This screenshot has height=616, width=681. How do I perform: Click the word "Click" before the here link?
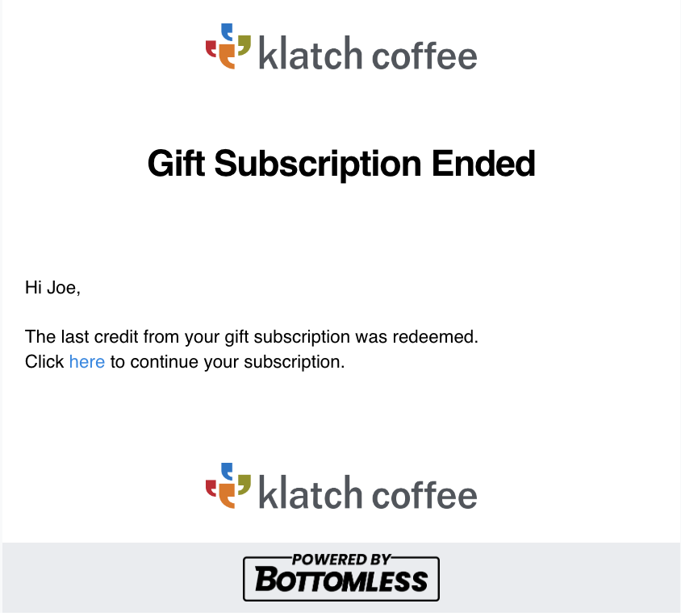pos(44,361)
